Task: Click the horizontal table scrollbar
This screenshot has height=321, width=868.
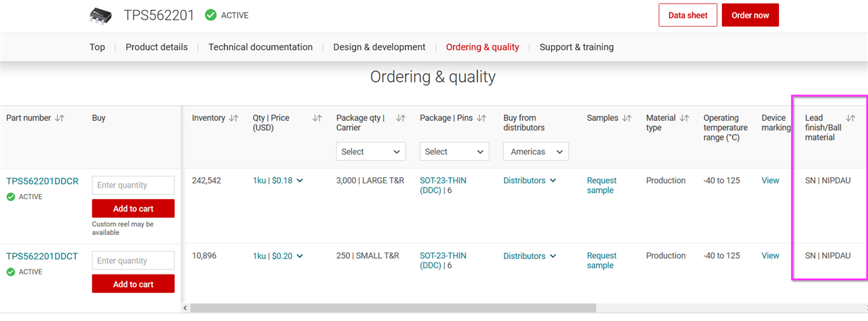Action: point(393,308)
